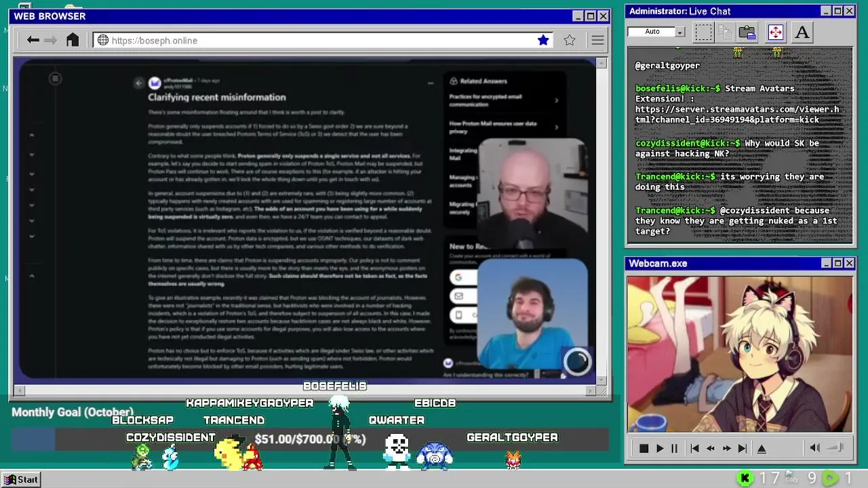868x488 pixels.
Task: Open the font A icon in Live Chat
Action: tap(802, 32)
